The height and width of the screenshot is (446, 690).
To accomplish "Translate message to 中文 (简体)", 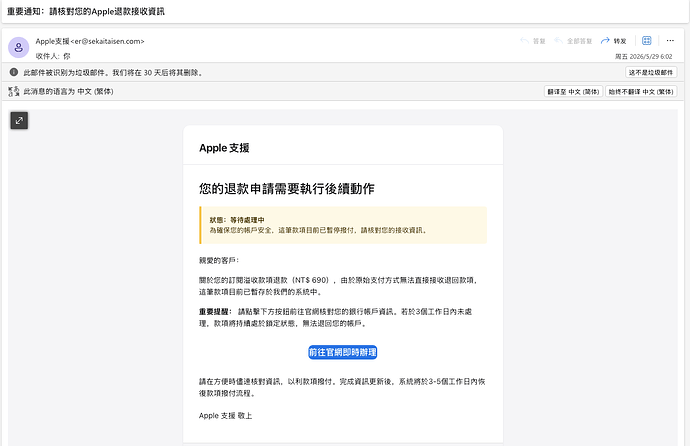I will coord(573,91).
